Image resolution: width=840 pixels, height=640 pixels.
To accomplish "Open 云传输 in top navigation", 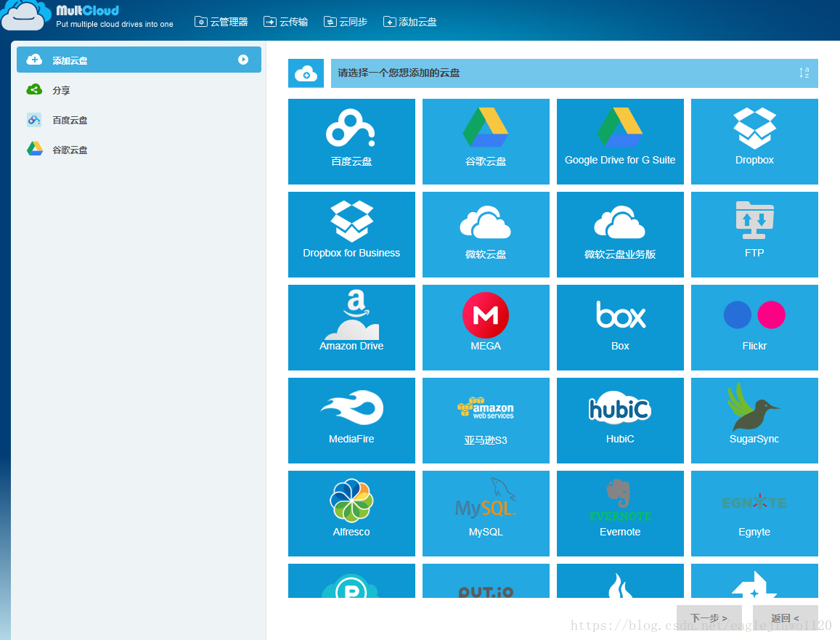I will point(285,22).
